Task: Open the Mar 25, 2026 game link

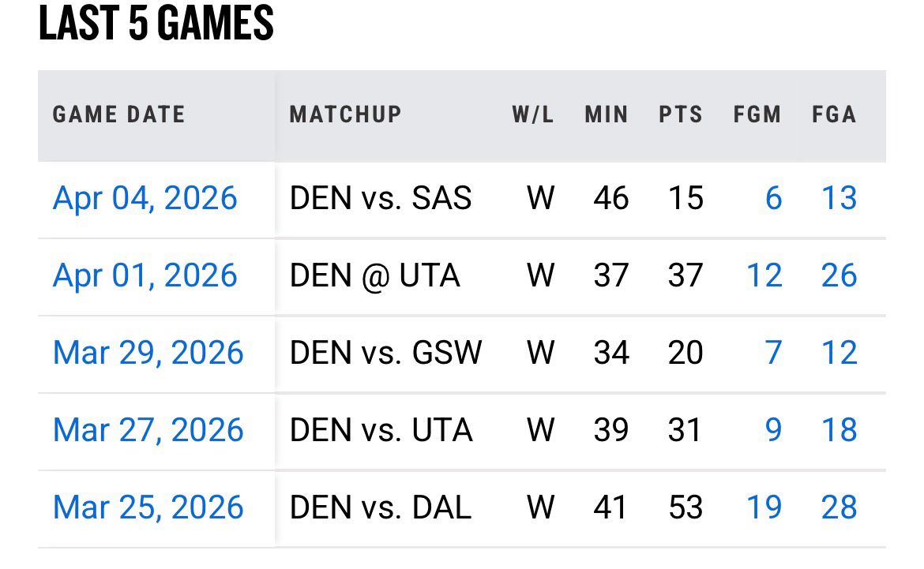Action: pyautogui.click(x=148, y=507)
